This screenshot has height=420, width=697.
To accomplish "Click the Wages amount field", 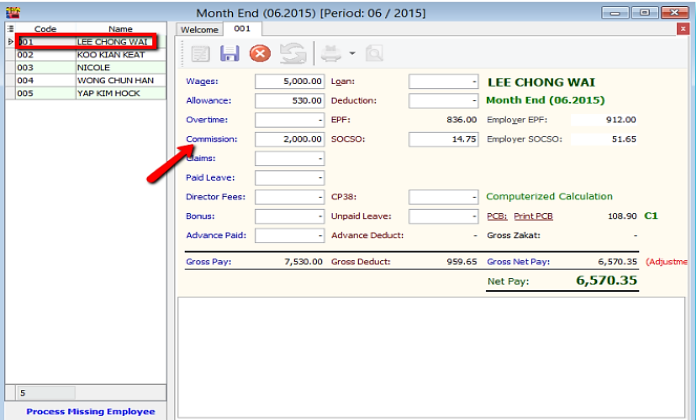I will (x=290, y=81).
